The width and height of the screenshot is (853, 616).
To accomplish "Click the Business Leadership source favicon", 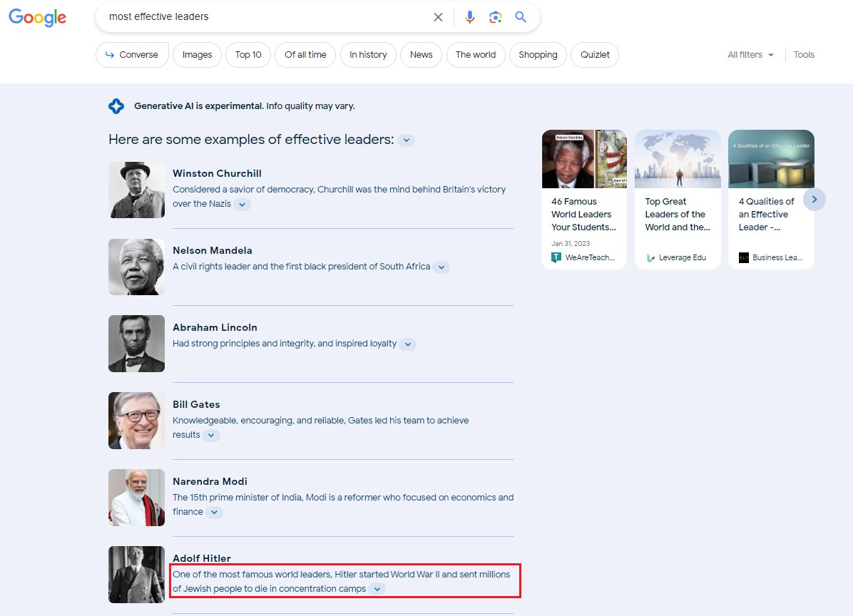I will pyautogui.click(x=744, y=257).
